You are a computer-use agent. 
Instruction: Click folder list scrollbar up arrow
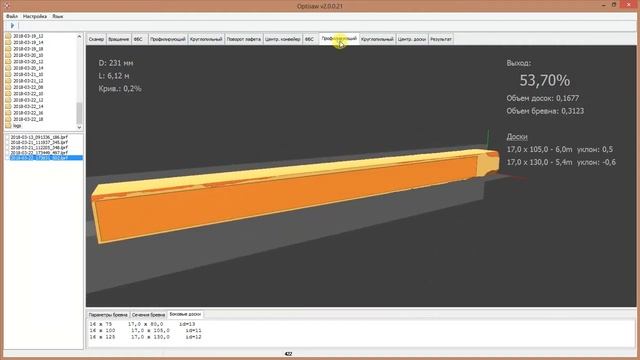pos(79,36)
